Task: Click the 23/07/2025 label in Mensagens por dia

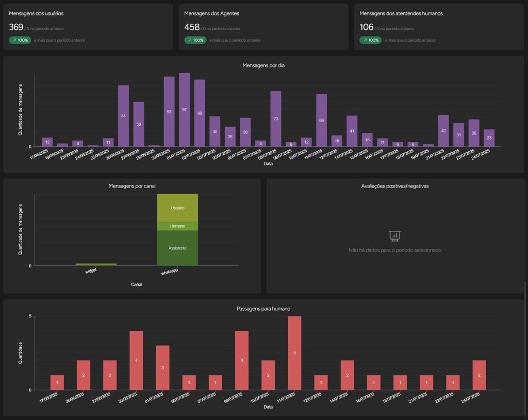Action: pos(466,154)
